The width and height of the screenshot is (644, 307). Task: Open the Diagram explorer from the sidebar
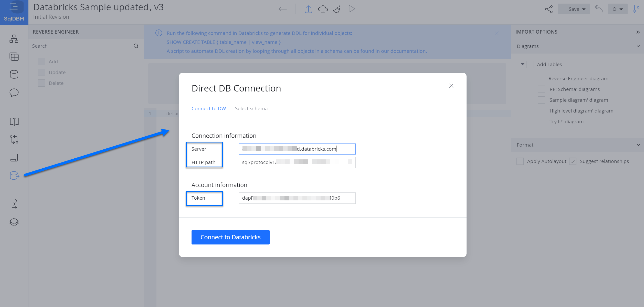tap(14, 39)
